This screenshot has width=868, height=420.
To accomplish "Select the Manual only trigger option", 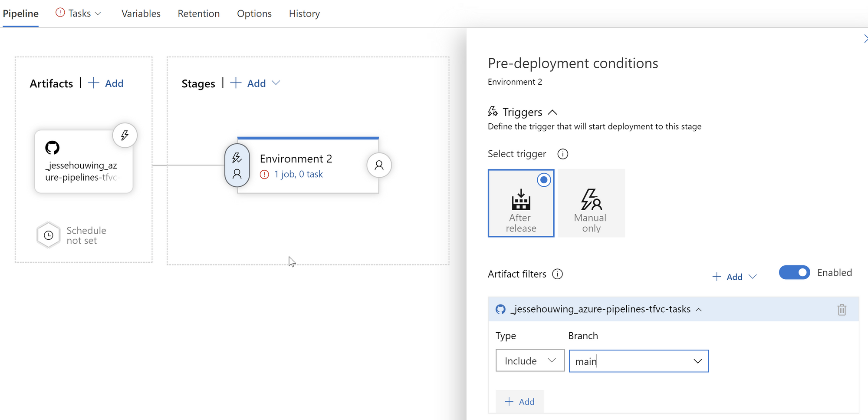I will (591, 203).
